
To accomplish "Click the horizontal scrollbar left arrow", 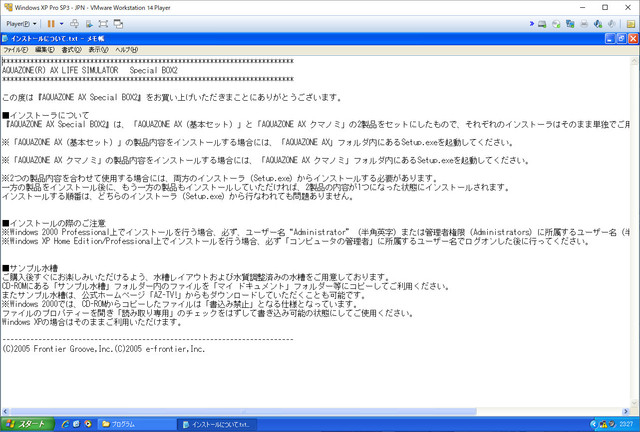I will 5,412.
